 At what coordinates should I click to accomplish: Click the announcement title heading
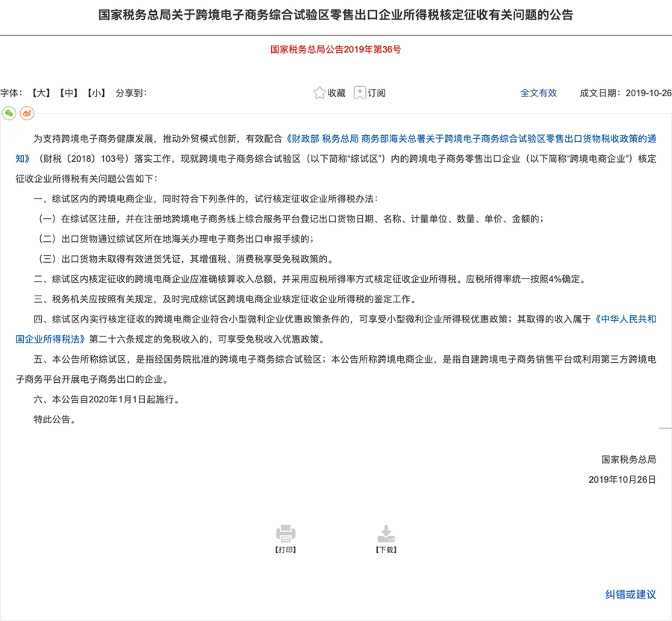336,15
